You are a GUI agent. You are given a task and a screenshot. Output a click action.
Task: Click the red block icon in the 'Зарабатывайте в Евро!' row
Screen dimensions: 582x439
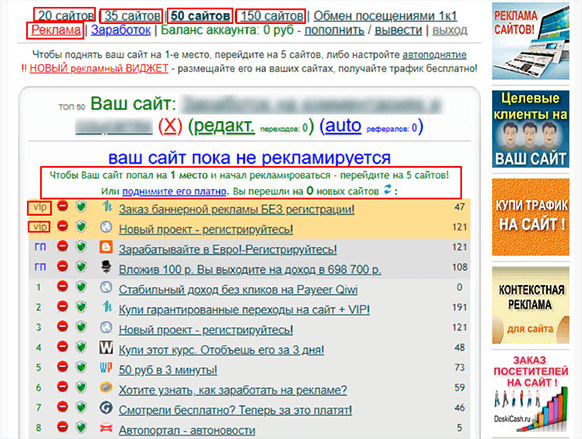(63, 246)
